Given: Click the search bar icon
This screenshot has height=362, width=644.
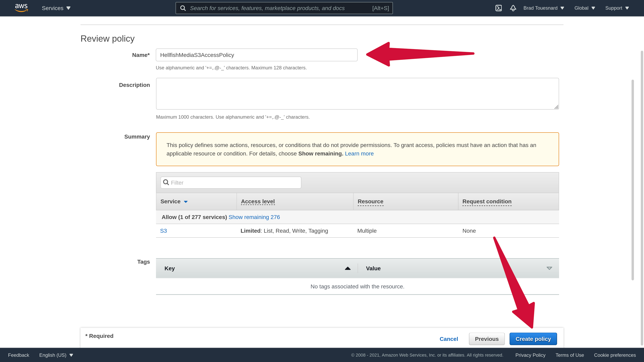Looking at the screenshot, I should pos(183,8).
